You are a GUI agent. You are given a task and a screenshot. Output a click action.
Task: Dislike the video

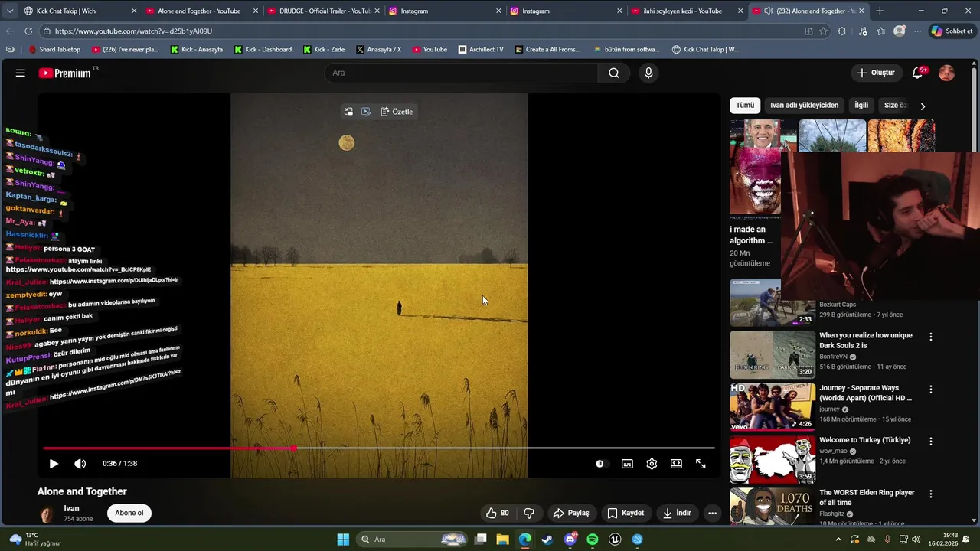(x=528, y=513)
